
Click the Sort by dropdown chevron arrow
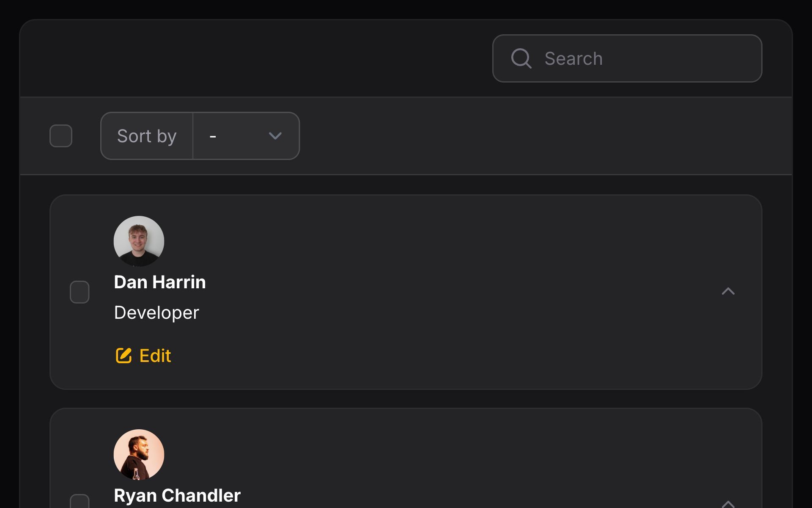275,136
